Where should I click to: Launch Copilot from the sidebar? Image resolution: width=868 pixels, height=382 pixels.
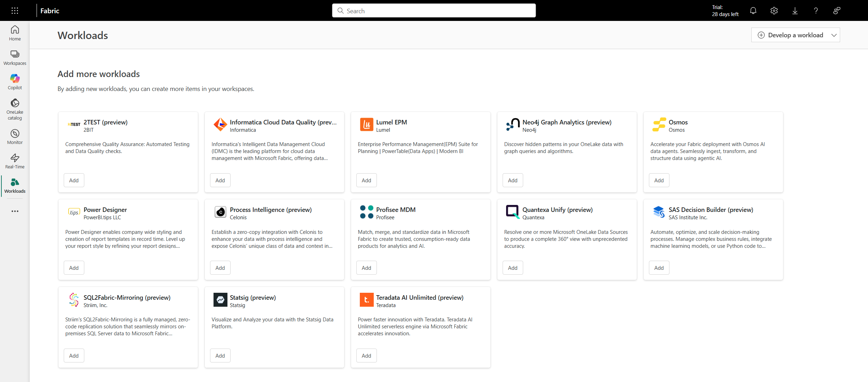15,82
